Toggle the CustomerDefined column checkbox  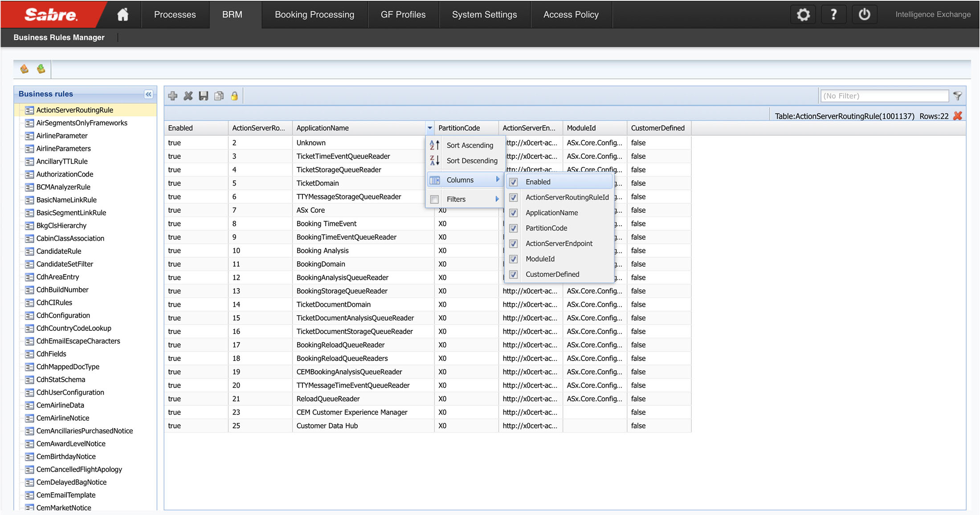tap(514, 275)
